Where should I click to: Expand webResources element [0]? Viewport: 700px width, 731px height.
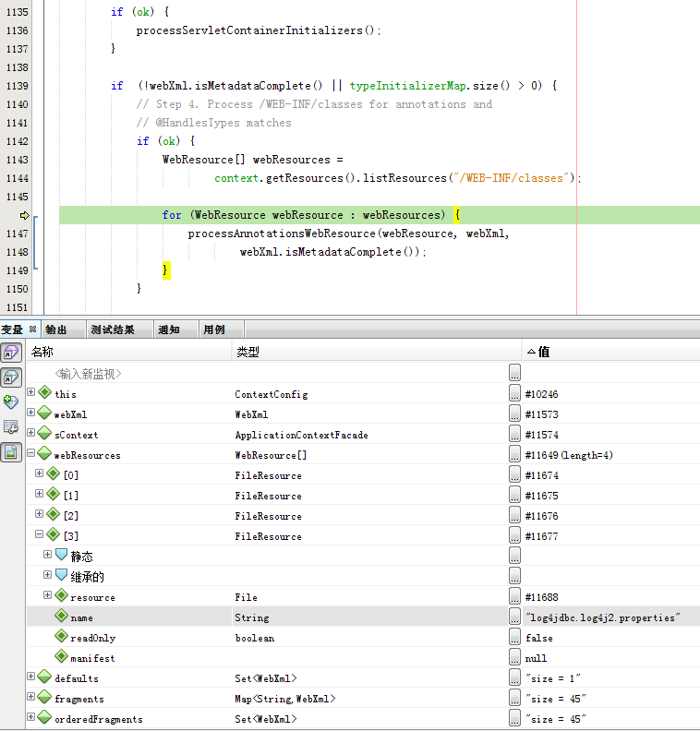tap(39, 473)
